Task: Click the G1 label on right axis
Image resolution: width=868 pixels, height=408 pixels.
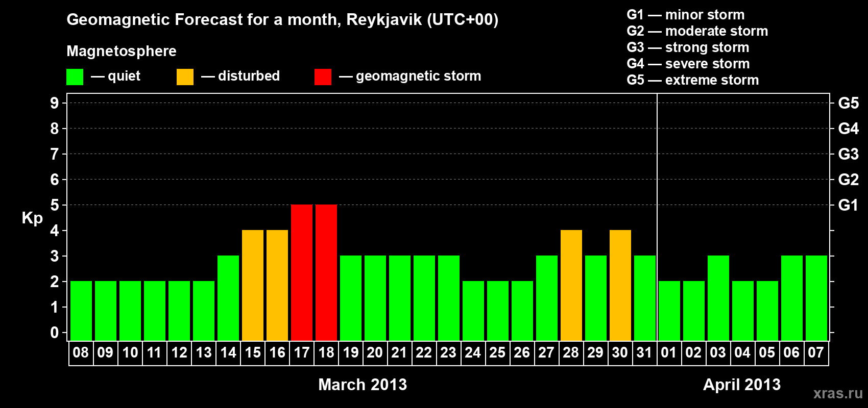Action: [x=849, y=205]
